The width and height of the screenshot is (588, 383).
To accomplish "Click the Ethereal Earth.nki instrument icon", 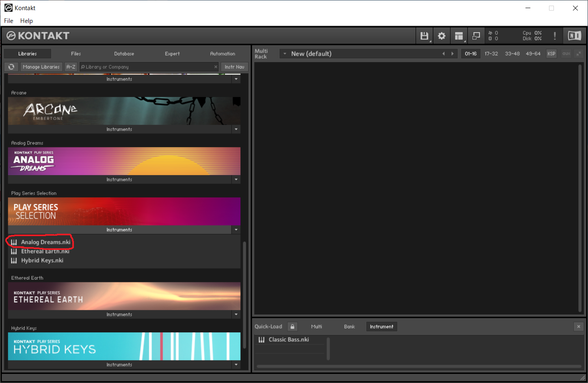I will point(14,252).
